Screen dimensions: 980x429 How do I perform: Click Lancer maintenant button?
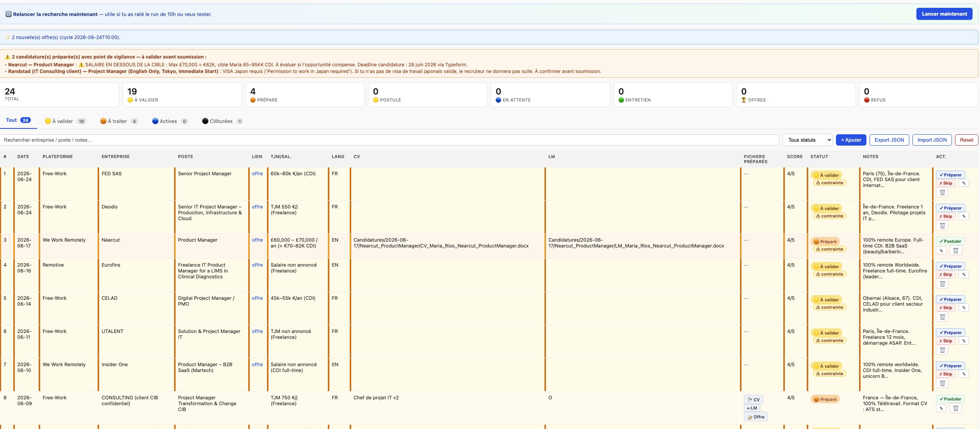(944, 14)
